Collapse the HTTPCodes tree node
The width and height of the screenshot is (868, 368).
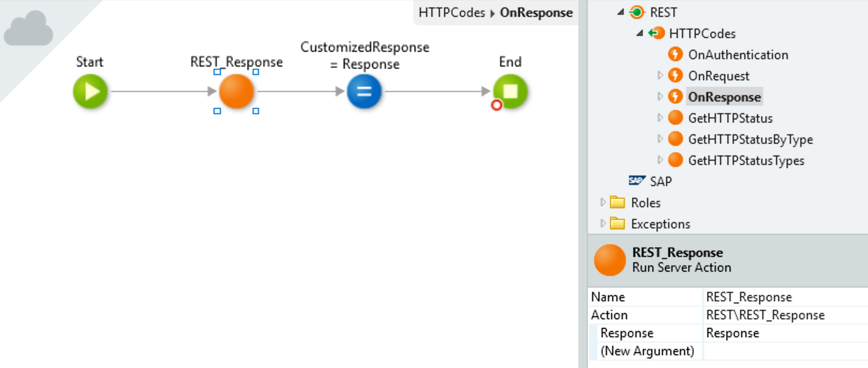coord(640,33)
